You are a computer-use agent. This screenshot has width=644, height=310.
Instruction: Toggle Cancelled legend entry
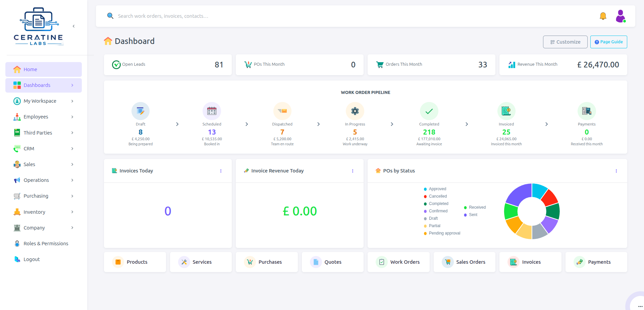[435, 197]
